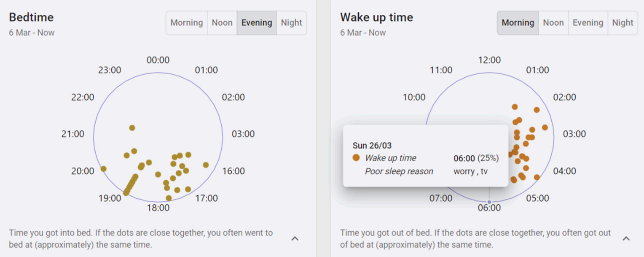This screenshot has height=257, width=644.
Task: Select Noon in Bedtime chart filter
Action: (x=222, y=23)
